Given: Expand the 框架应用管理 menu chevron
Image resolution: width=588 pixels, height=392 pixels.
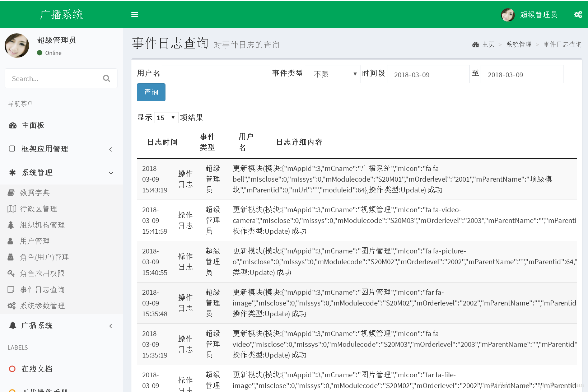Looking at the screenshot, I should [x=111, y=149].
